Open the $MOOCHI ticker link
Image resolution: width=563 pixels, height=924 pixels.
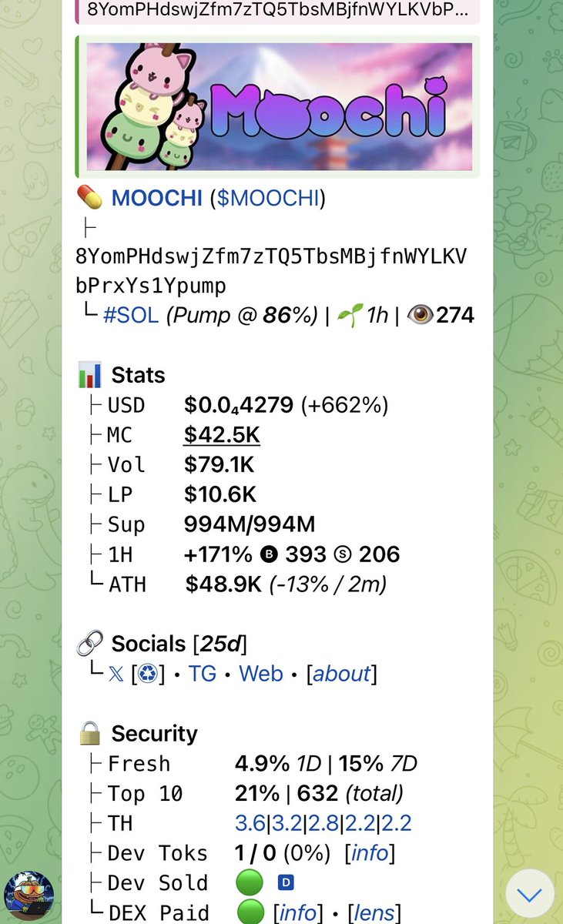tap(267, 199)
